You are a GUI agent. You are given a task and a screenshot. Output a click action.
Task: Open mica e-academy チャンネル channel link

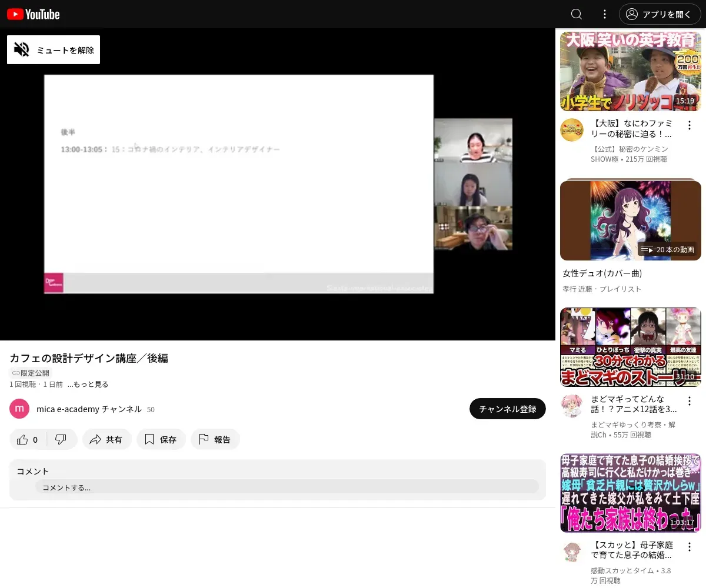[x=89, y=409]
